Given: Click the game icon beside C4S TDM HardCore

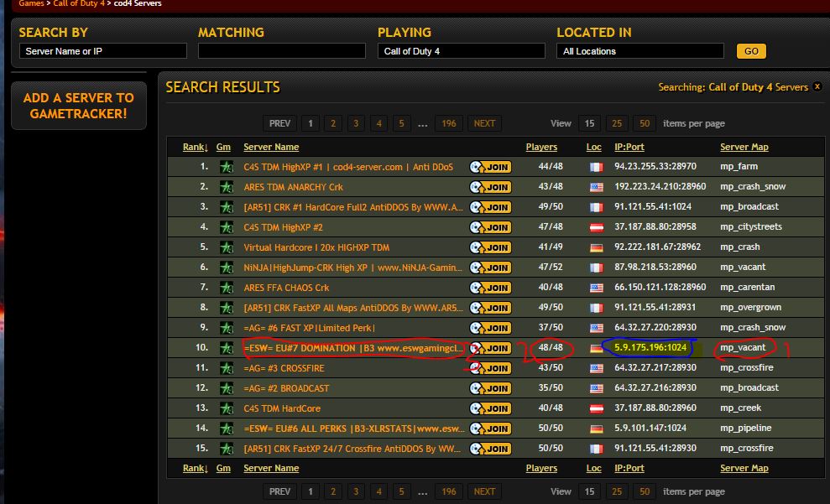Looking at the screenshot, I should (x=227, y=408).
